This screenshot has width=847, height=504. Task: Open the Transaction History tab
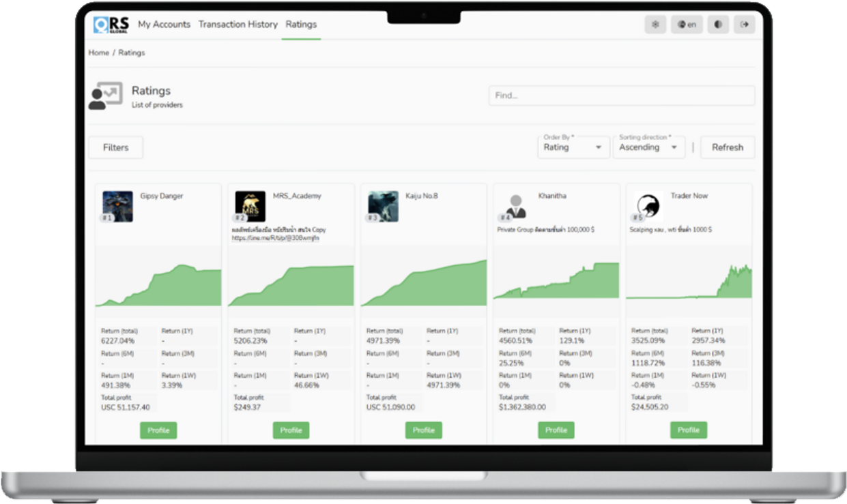238,25
